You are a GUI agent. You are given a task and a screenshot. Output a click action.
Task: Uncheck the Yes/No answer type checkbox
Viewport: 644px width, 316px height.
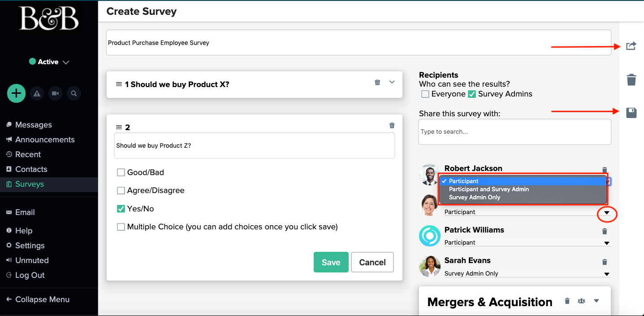[x=121, y=209]
